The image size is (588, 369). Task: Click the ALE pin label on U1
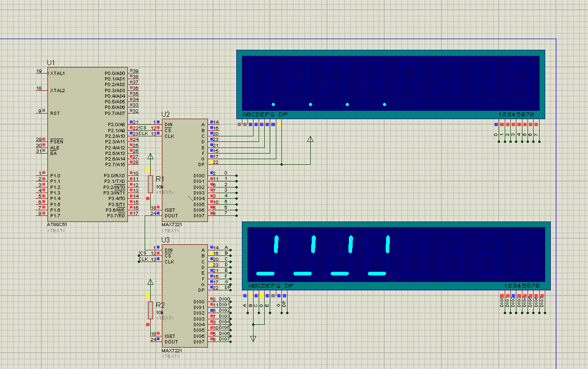click(x=54, y=148)
